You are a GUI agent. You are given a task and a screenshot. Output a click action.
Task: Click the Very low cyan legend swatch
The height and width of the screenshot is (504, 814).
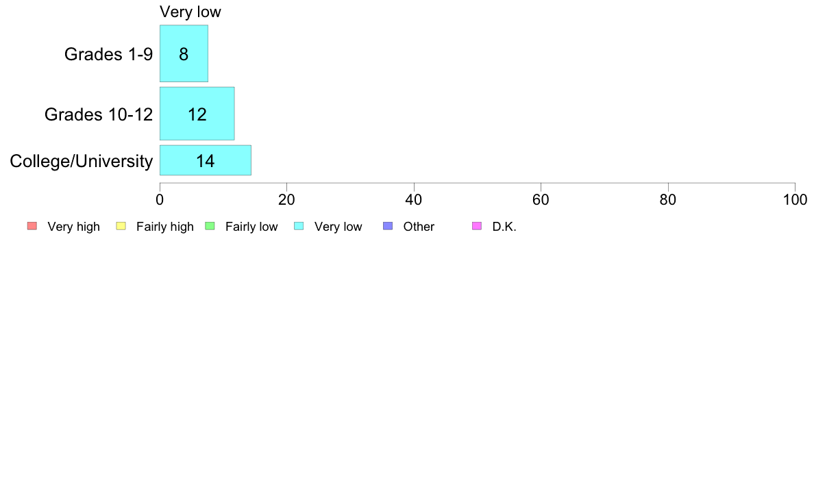(x=299, y=226)
